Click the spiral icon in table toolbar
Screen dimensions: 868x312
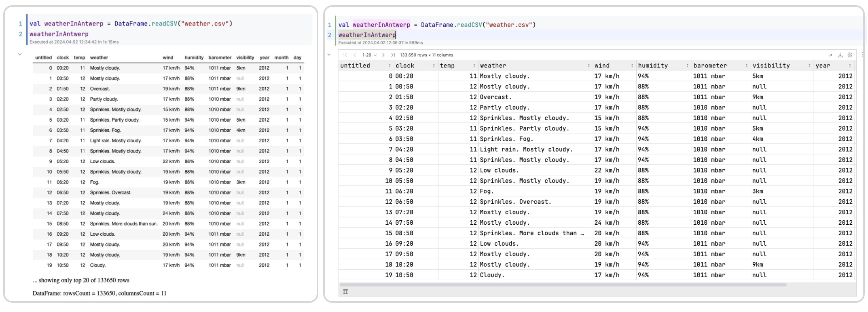tap(850, 55)
